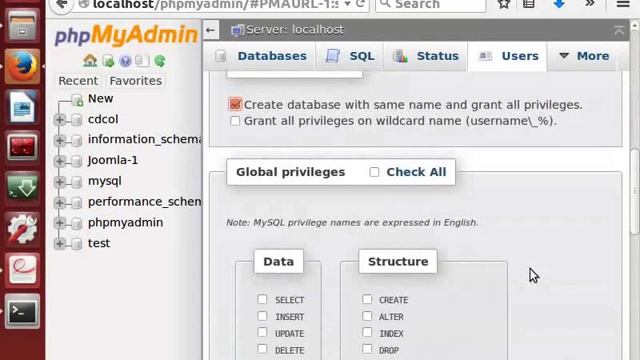Viewport: 640px width, 360px height.
Task: Switch to the Databases tab
Action: pos(261,56)
